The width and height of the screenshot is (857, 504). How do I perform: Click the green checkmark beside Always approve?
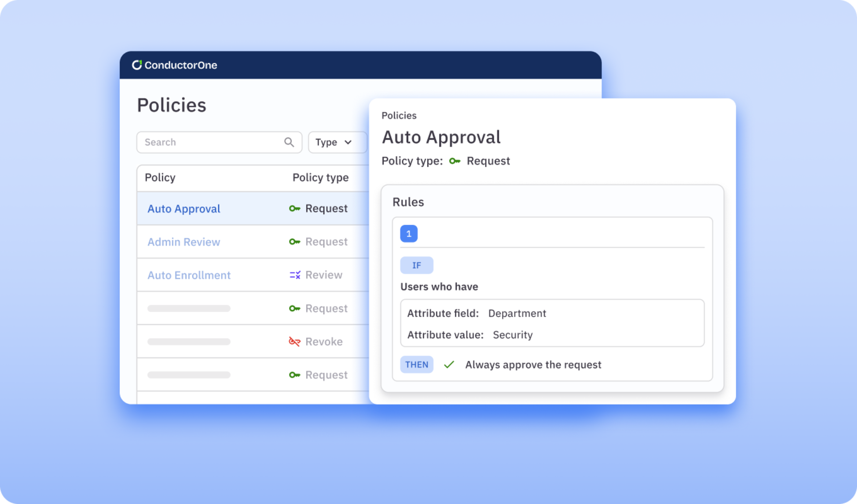click(x=449, y=365)
